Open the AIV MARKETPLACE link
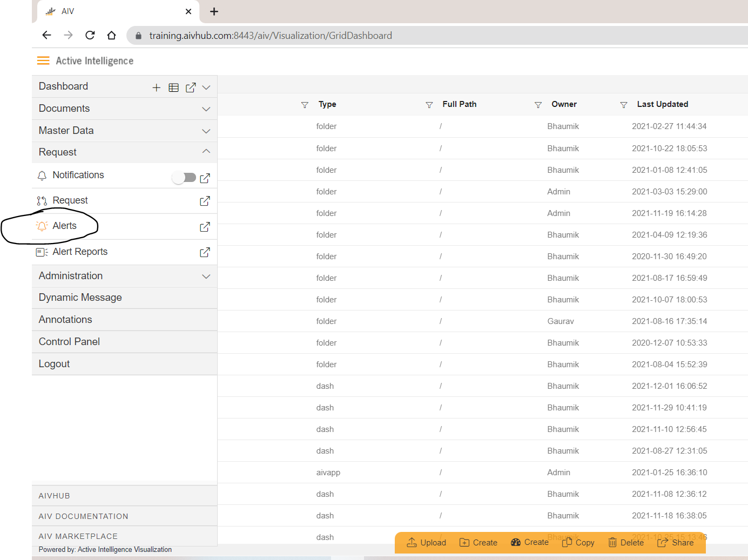The height and width of the screenshot is (560, 748). coord(78,536)
